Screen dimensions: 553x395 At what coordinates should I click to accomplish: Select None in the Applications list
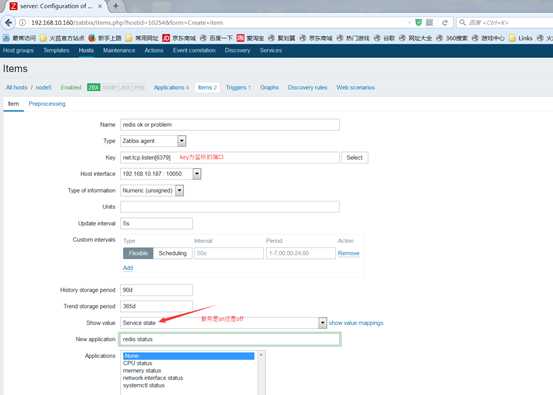[188, 356]
